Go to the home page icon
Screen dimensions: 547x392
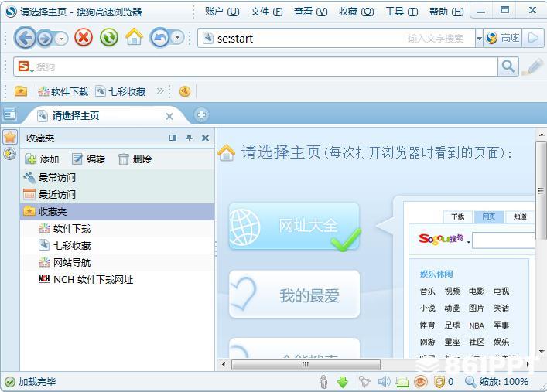(135, 37)
